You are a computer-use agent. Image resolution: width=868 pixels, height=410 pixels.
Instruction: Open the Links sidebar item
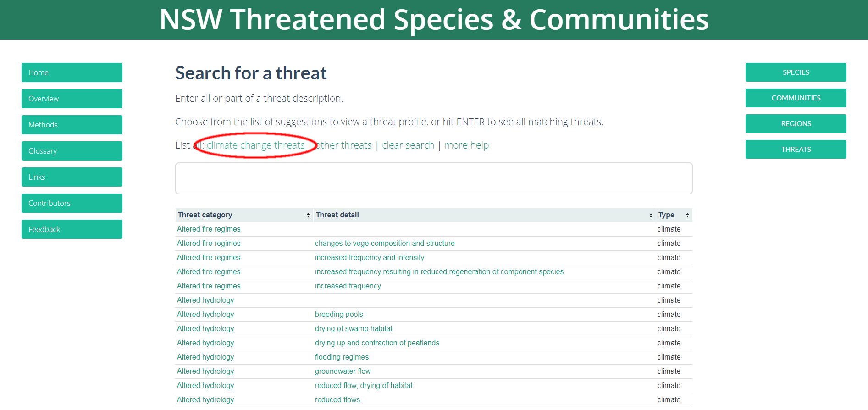[x=72, y=177]
